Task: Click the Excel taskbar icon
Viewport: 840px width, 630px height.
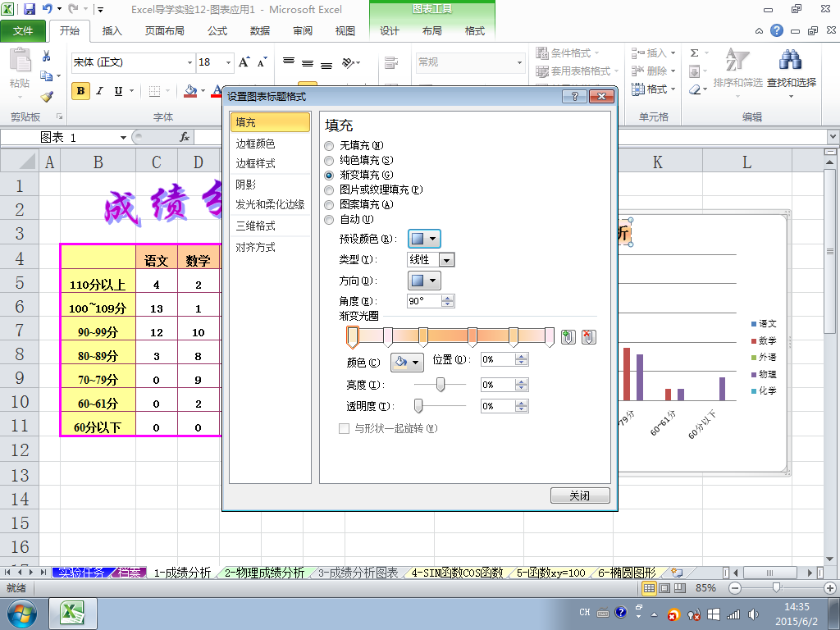Action: click(73, 614)
